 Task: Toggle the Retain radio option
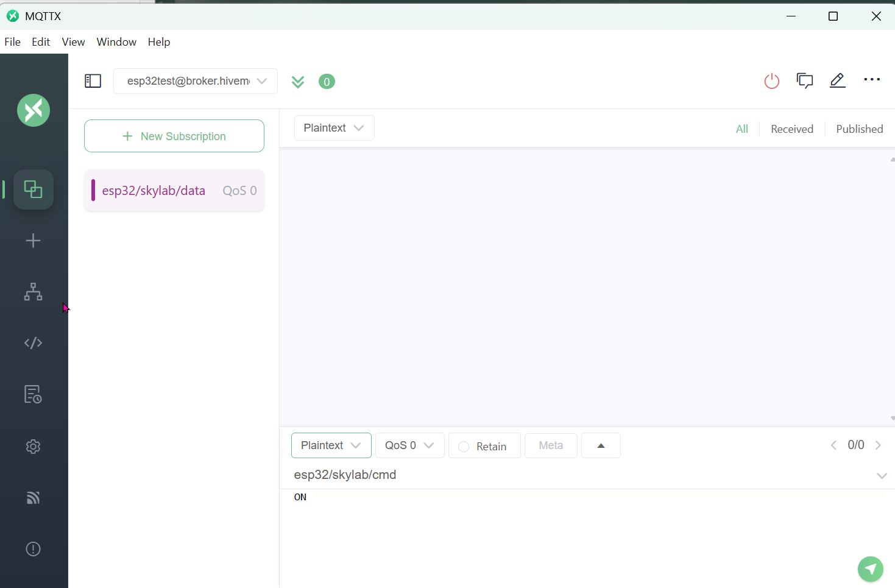(464, 447)
